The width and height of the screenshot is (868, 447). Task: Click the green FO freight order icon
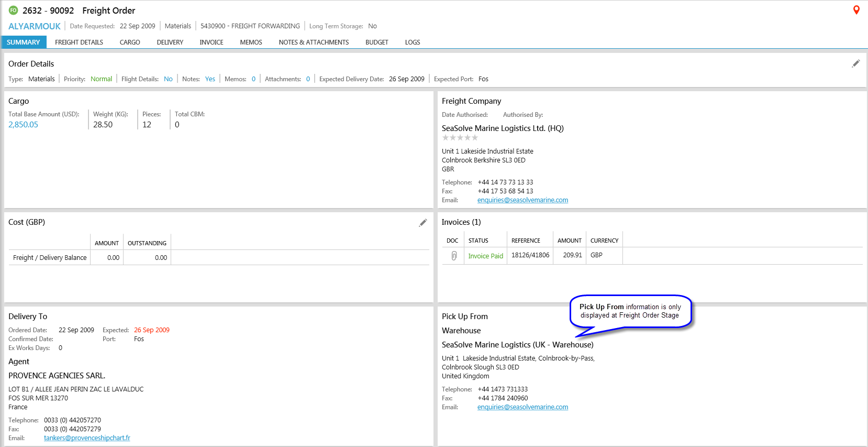point(13,10)
